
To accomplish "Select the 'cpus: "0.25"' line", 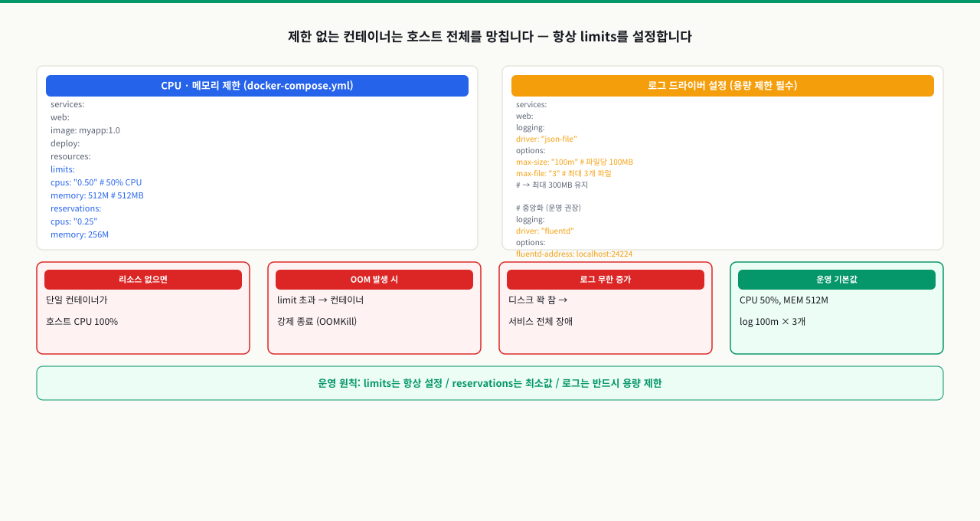I will point(74,221).
